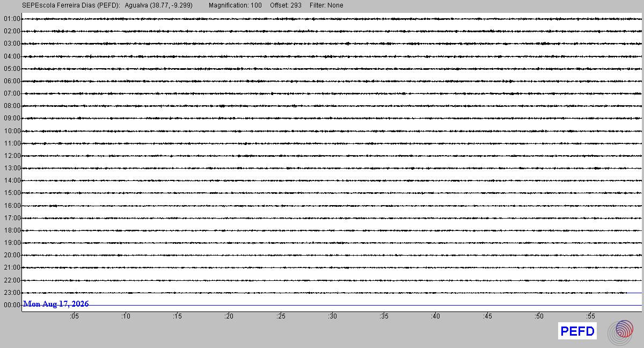This screenshot has width=644, height=348.
Task: Select the 18:00 hour trace label
Action: [12, 230]
